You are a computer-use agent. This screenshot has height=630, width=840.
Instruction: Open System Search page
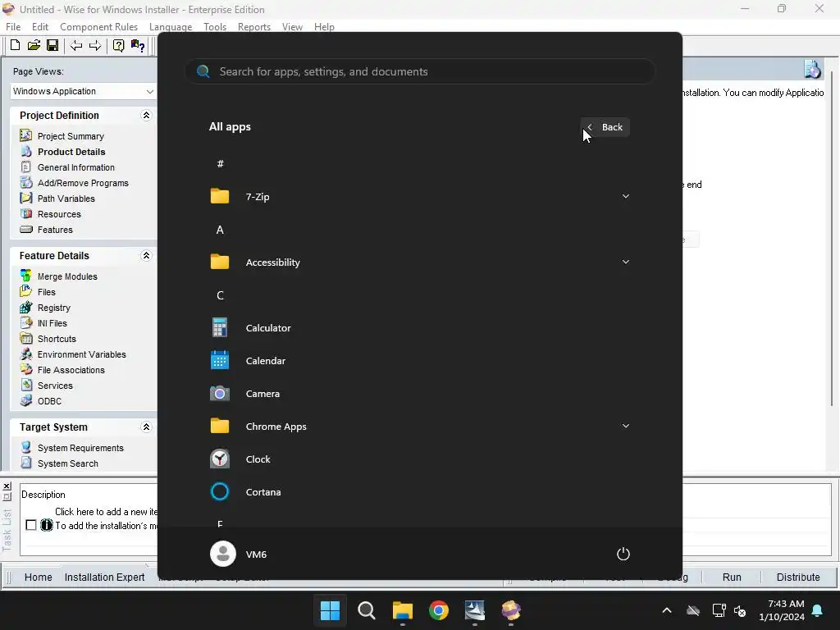click(67, 463)
